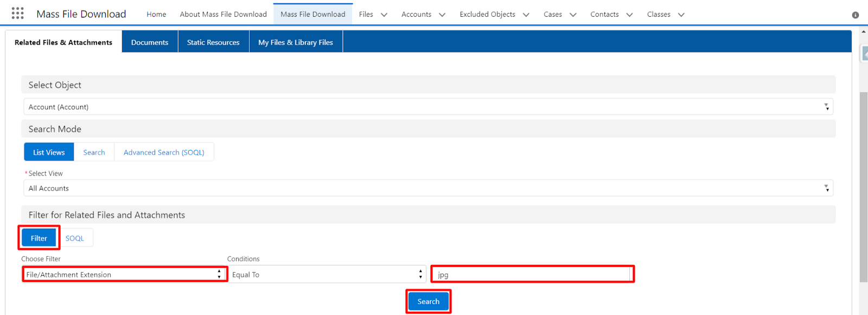The image size is (868, 315).
Task: Choose the Search mode button
Action: 94,152
